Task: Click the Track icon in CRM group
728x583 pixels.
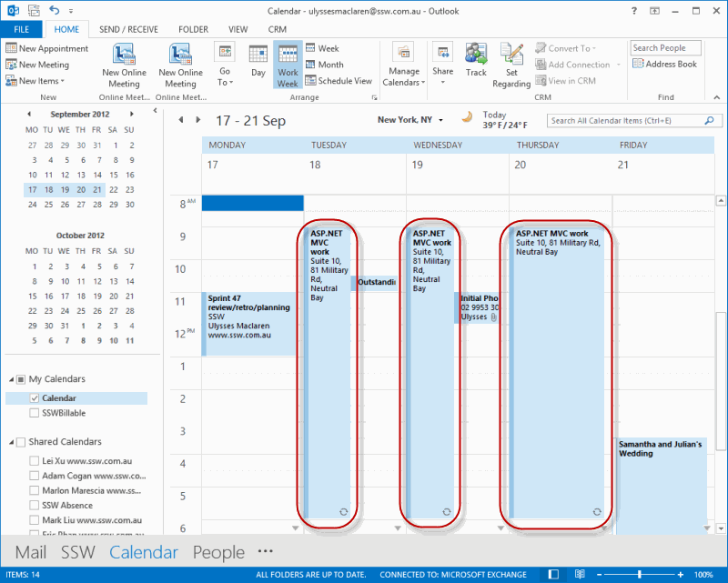Action: [476, 62]
